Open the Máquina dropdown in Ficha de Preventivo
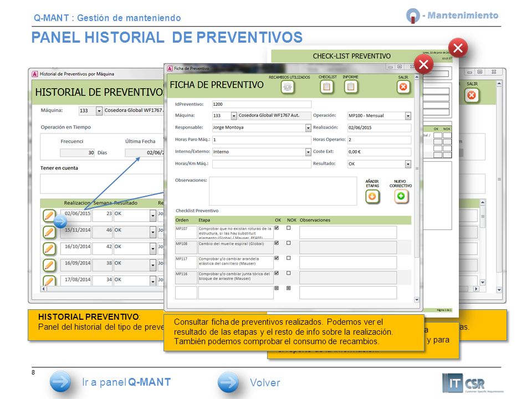This screenshot has height=399, width=532. 234,116
